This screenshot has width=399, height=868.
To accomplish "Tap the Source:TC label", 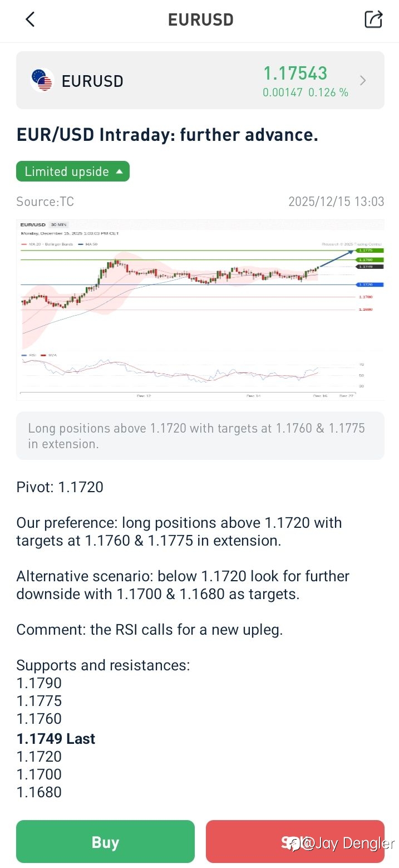I will click(45, 202).
